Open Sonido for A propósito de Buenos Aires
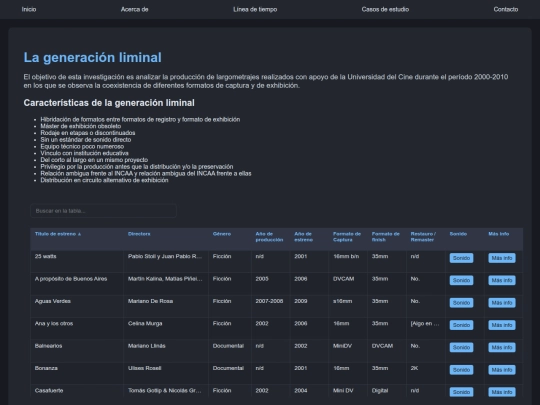Viewport: 540px width, 405px height. [x=461, y=280]
